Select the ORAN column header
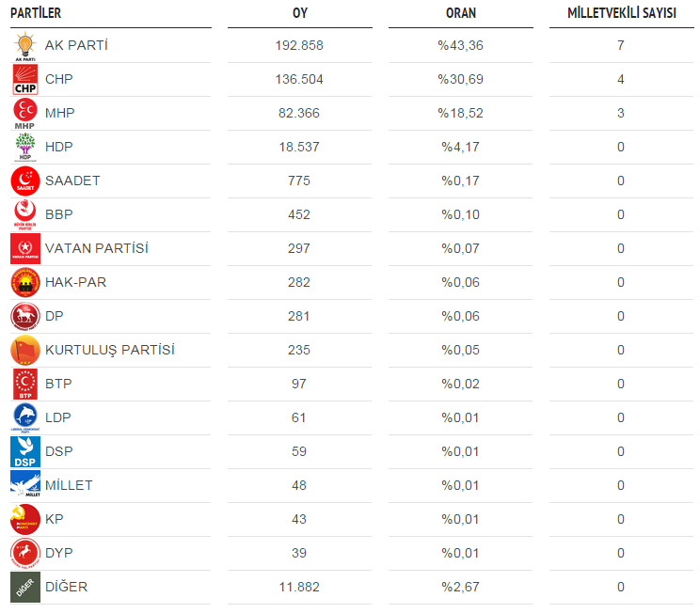This screenshot has height=613, width=700. point(461,13)
